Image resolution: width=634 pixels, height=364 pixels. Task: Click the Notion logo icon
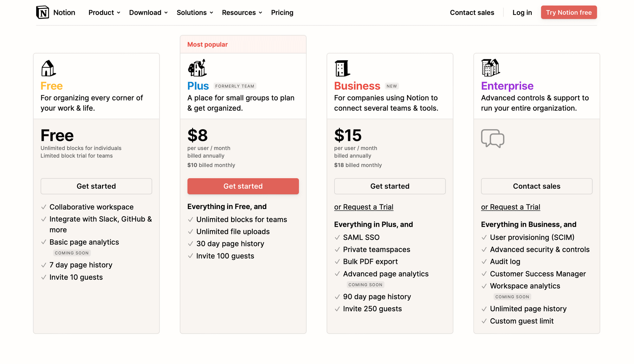[42, 12]
